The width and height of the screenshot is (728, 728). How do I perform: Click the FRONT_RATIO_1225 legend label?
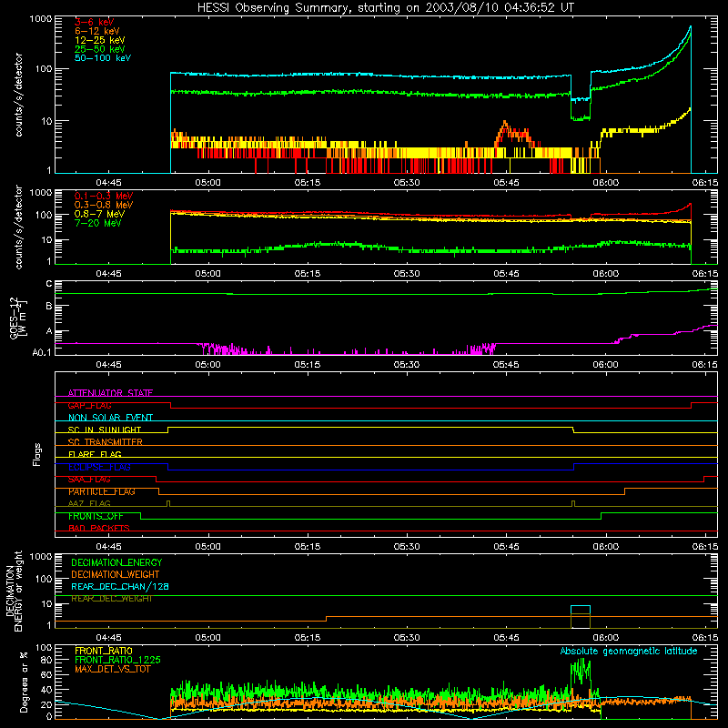[117, 660]
